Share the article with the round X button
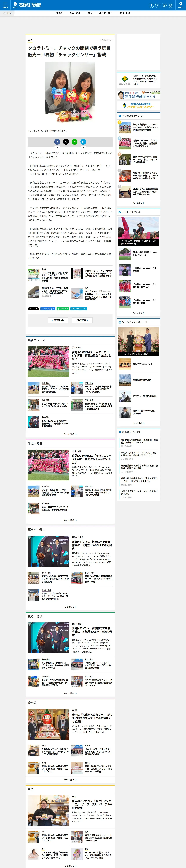This screenshot has width=186, height=868. click(66, 142)
